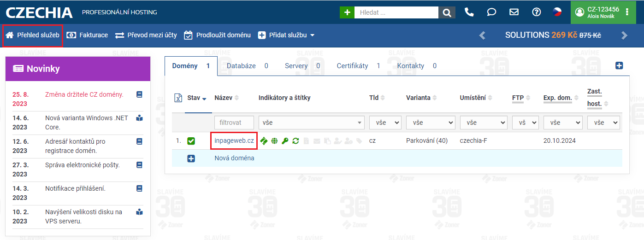Show previous promo offer with left arrow
644x240 pixels.
point(482,35)
